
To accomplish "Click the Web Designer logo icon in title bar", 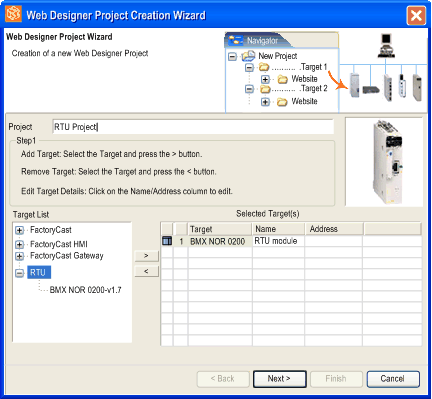I will pyautogui.click(x=14, y=14).
